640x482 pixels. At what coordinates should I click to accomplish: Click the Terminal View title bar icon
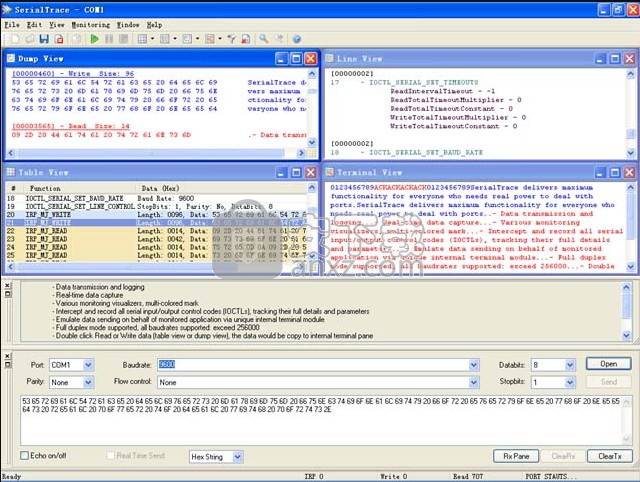pyautogui.click(x=329, y=172)
